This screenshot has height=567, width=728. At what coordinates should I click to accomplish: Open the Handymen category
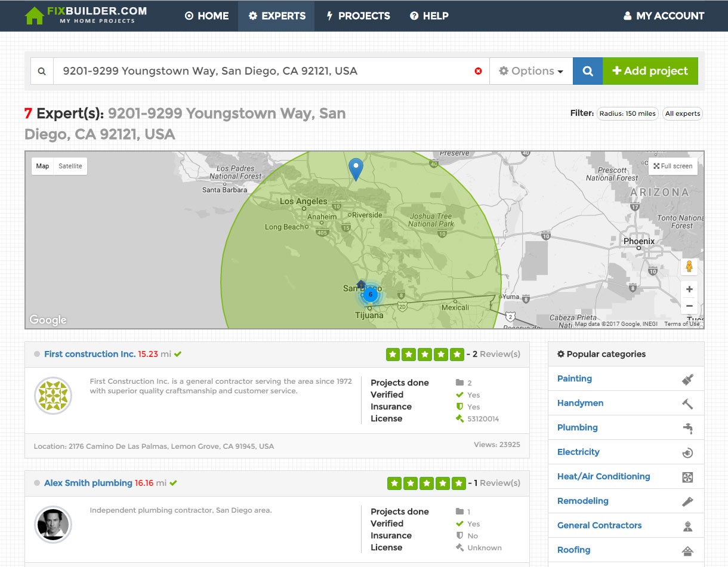click(580, 403)
